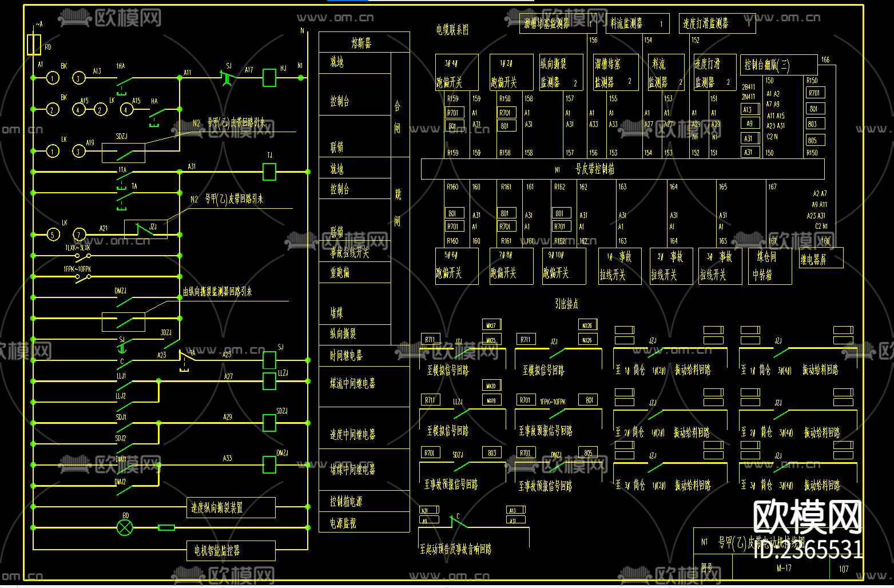894x588 pixels.
Task: Click the '速度中间继电器' table cell
Action: tap(364, 428)
